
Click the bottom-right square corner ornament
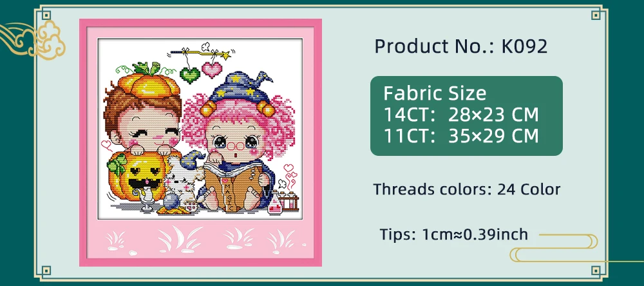[x=596, y=271]
